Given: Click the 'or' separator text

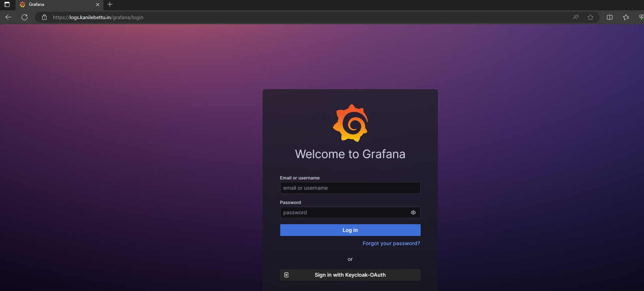Looking at the screenshot, I should [x=350, y=259].
